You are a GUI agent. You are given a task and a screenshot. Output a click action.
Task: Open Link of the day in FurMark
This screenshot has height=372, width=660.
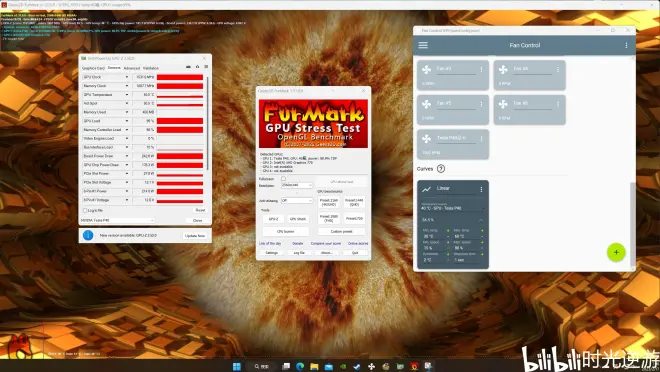(x=270, y=244)
